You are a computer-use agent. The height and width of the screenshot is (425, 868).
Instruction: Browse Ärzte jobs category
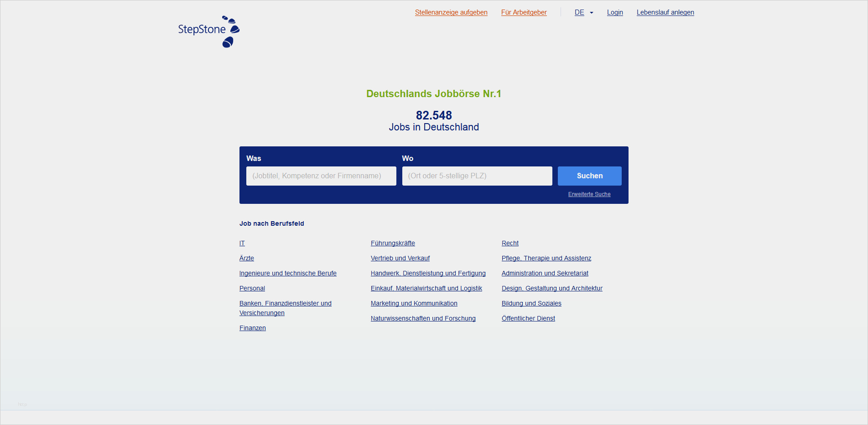coord(247,258)
